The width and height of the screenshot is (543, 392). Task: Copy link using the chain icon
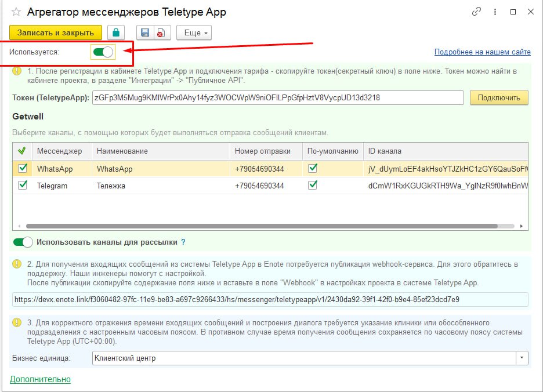pos(476,12)
